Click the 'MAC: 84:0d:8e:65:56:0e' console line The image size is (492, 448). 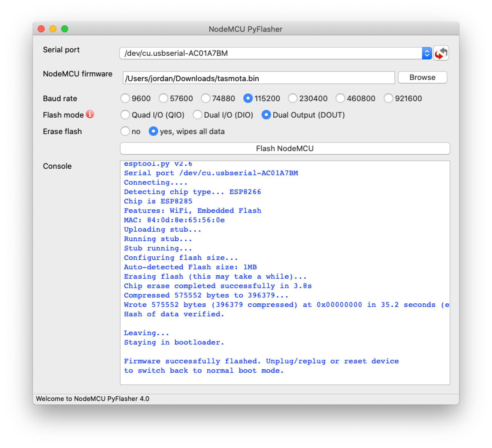(174, 220)
